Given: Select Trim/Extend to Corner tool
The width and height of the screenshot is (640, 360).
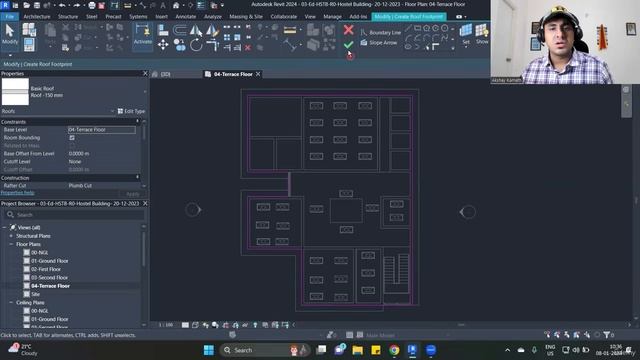Looking at the screenshot, I should 212,45.
